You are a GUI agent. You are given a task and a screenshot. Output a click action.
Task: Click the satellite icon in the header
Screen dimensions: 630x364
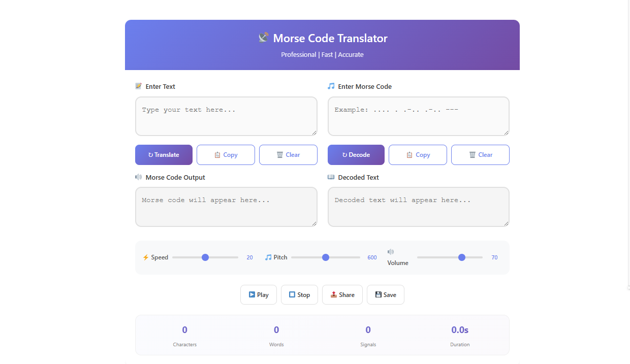pos(263,37)
